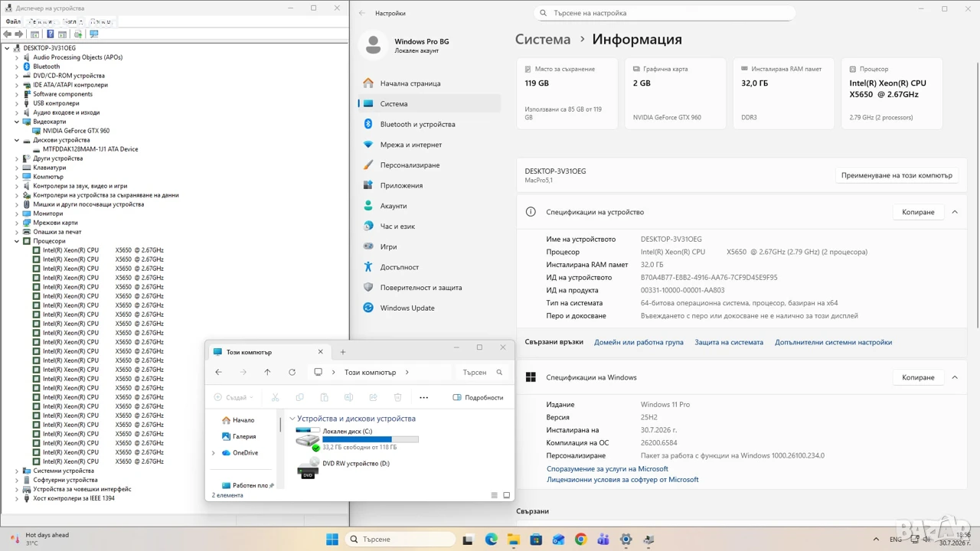Screen dimensions: 980x551
Task: Click the File Explorer search box
Action: coord(482,372)
